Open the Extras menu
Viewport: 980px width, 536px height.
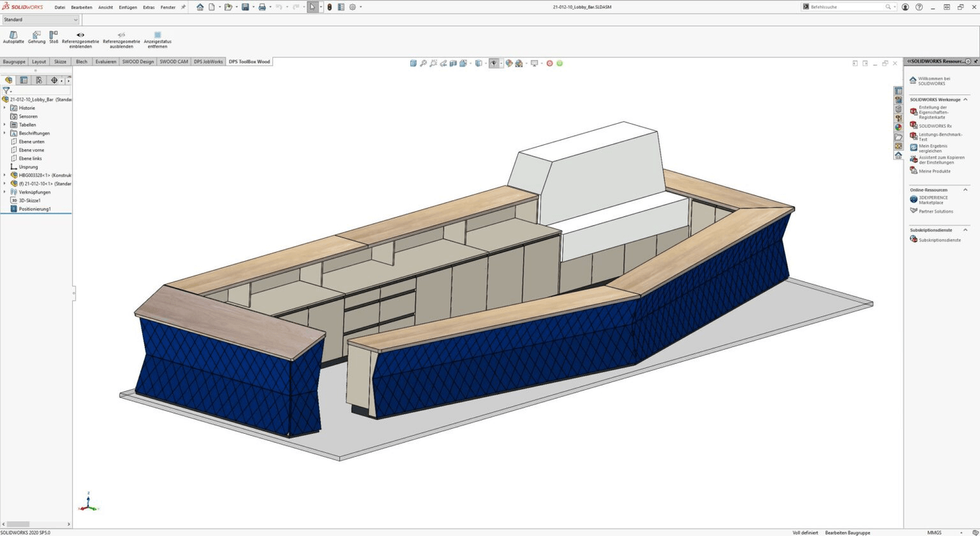pyautogui.click(x=148, y=7)
